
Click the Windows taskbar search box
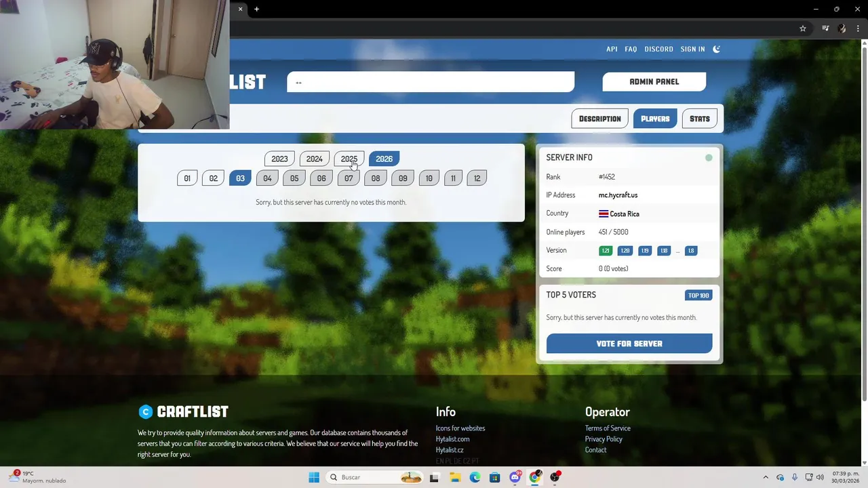pos(375,477)
